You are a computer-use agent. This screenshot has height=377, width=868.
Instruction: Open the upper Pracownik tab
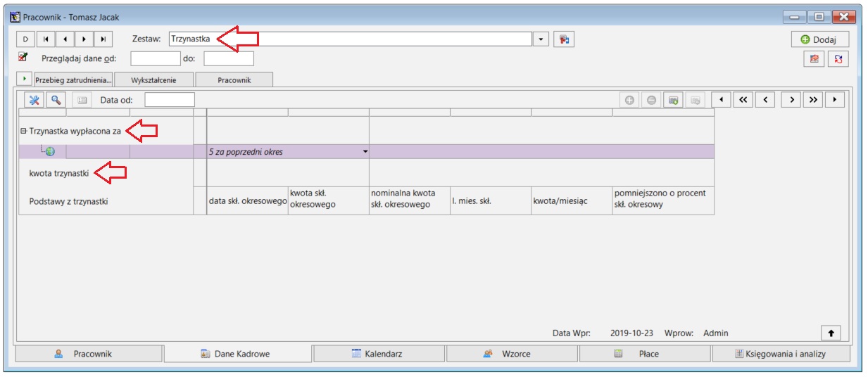[234, 79]
